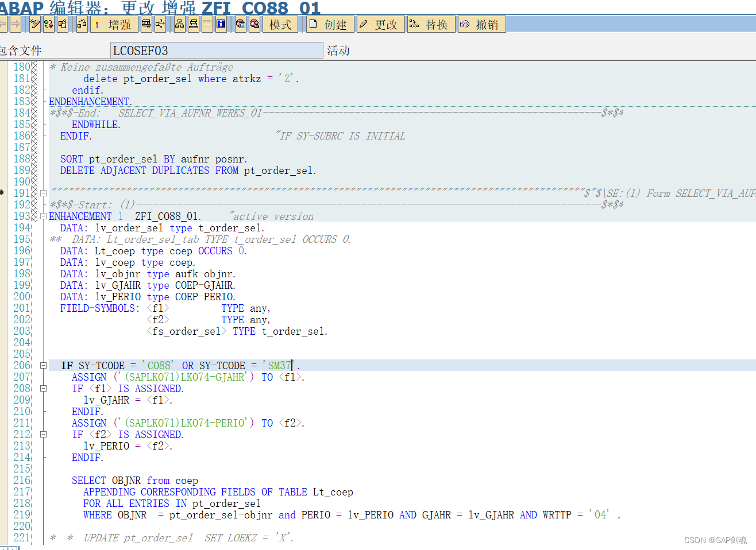Click the 模式 pattern button
The height and width of the screenshot is (550, 756).
point(280,24)
